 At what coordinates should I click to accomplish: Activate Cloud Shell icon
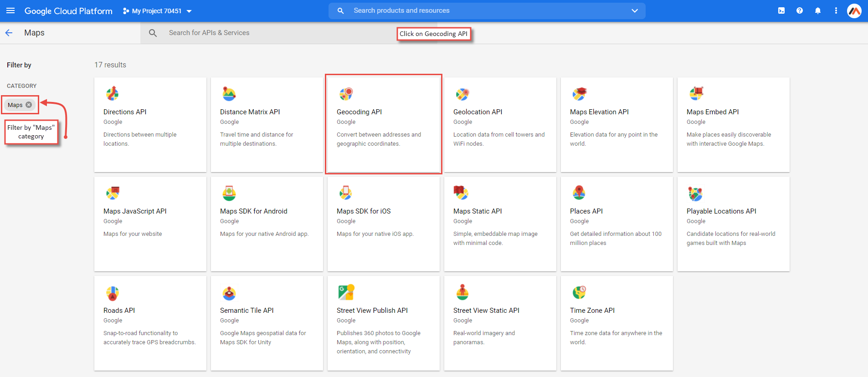(x=781, y=10)
